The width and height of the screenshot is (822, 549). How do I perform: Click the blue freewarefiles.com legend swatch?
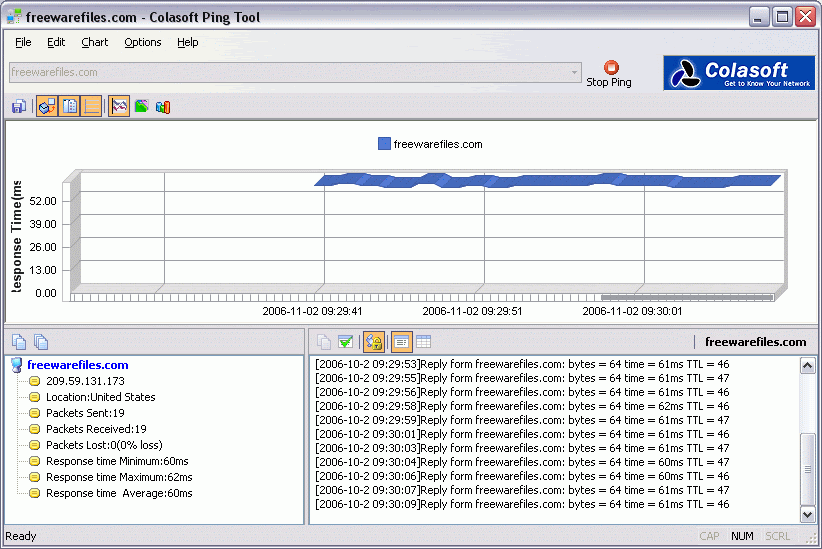coord(384,144)
